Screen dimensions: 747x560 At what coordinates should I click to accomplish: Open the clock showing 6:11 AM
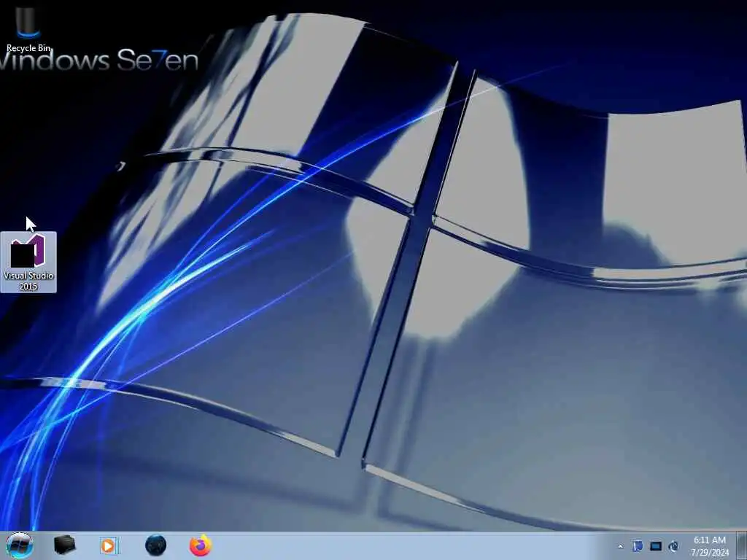[x=710, y=540]
